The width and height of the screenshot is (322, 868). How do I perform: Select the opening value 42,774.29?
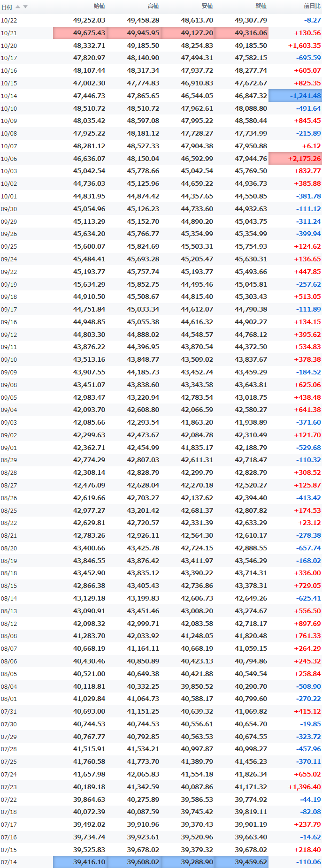89,460
